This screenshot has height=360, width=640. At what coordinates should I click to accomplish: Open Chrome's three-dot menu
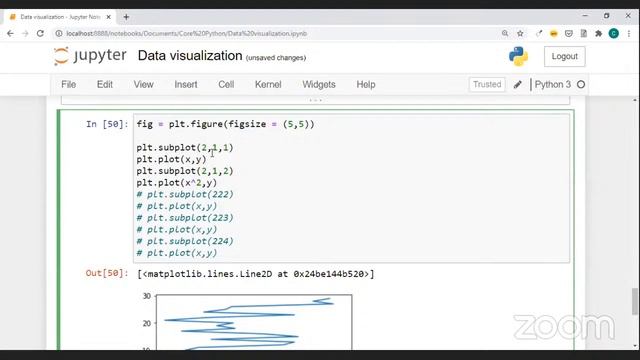tap(629, 33)
